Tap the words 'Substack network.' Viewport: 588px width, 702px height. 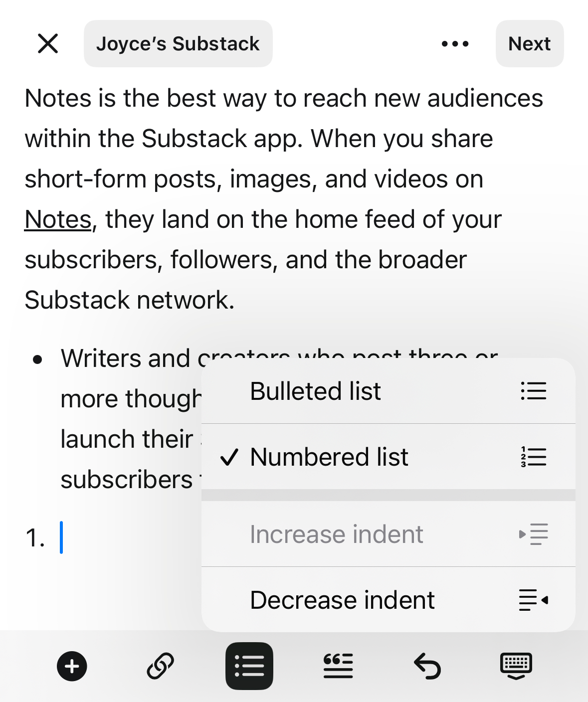coord(130,300)
